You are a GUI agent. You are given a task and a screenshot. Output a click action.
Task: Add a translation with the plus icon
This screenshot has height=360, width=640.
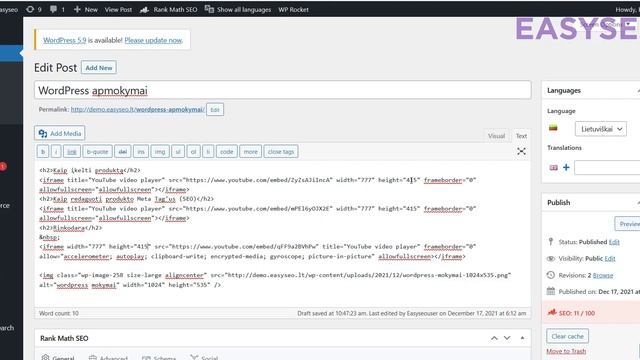point(566,167)
